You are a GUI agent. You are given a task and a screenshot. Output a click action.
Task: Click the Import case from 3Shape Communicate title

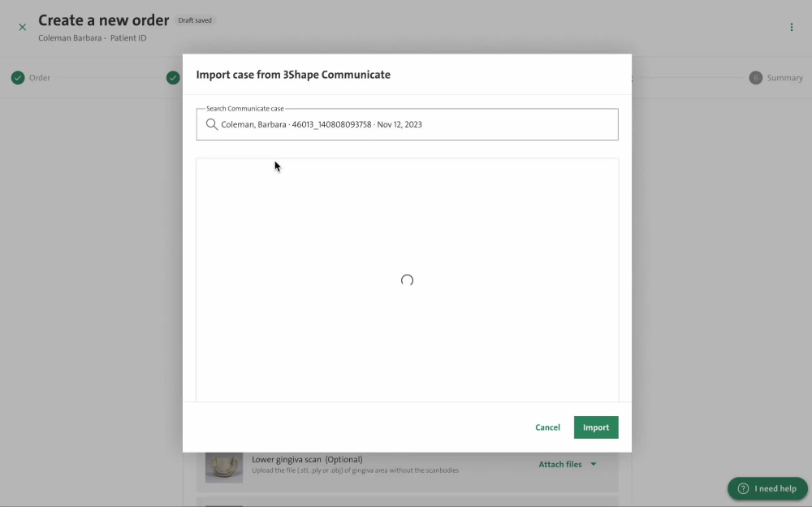coord(293,75)
